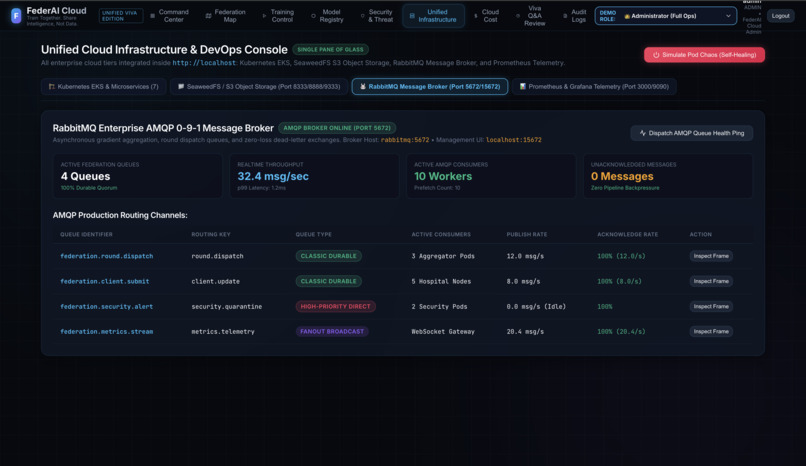Inspect Frame for federation.security.alert

(711, 306)
